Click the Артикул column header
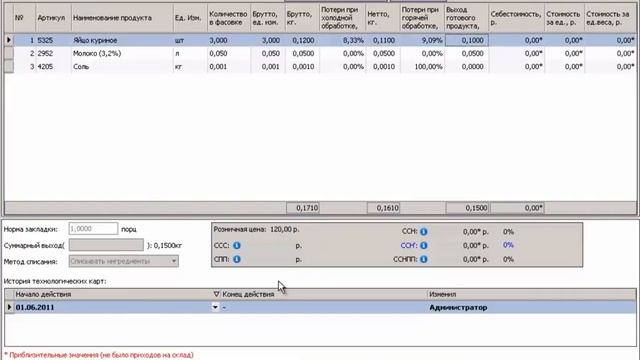640x360 pixels. point(53,18)
